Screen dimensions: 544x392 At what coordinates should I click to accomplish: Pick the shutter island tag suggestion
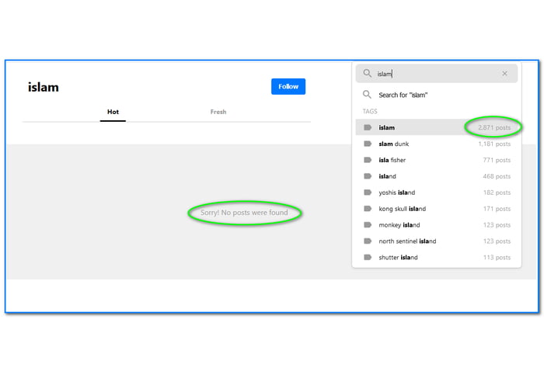[x=398, y=258]
